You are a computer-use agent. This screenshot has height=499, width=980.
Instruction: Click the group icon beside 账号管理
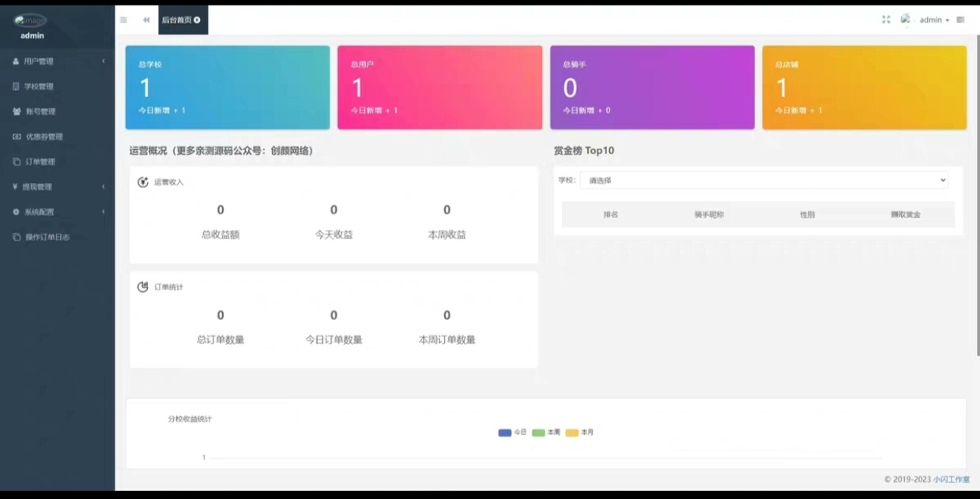[x=17, y=111]
